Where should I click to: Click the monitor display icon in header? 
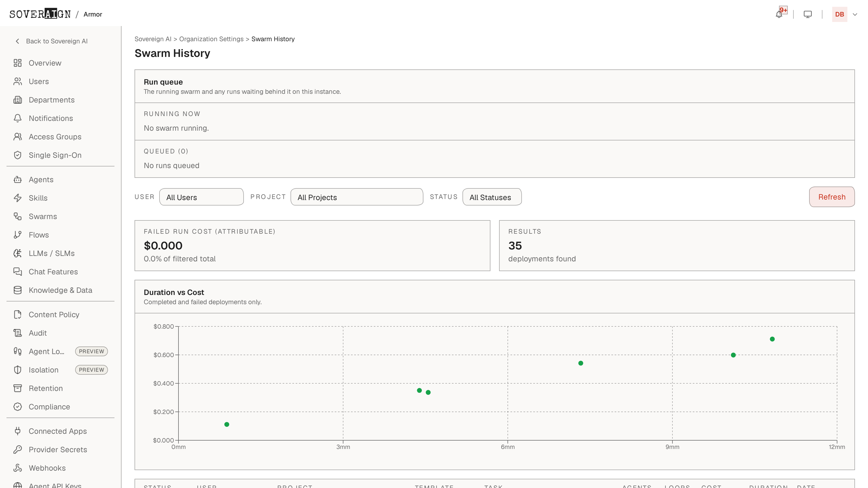point(808,14)
